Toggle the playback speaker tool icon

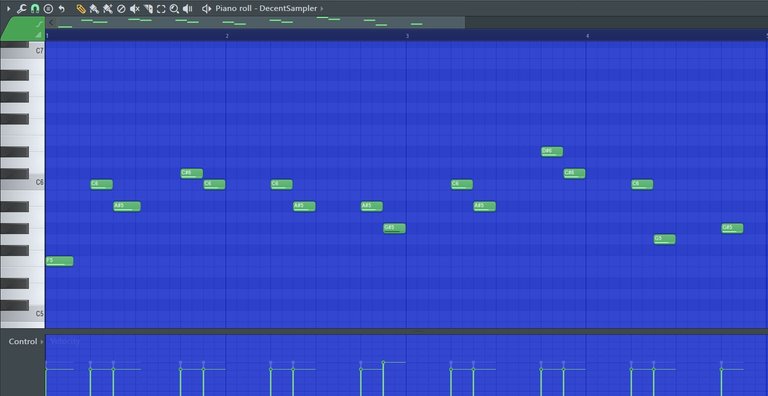(x=187, y=8)
